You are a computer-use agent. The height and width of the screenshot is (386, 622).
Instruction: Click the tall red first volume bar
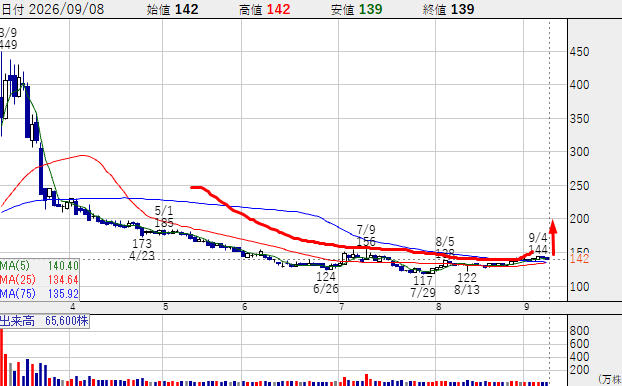1,357
